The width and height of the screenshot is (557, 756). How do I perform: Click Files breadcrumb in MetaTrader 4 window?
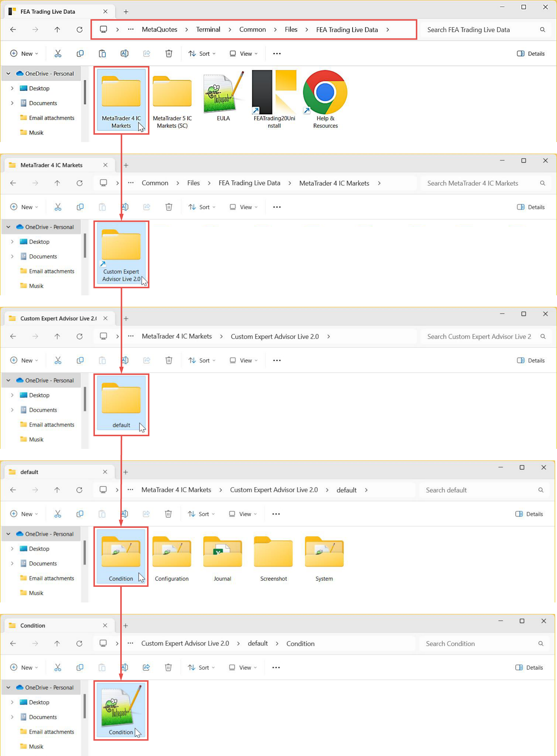[x=194, y=183]
